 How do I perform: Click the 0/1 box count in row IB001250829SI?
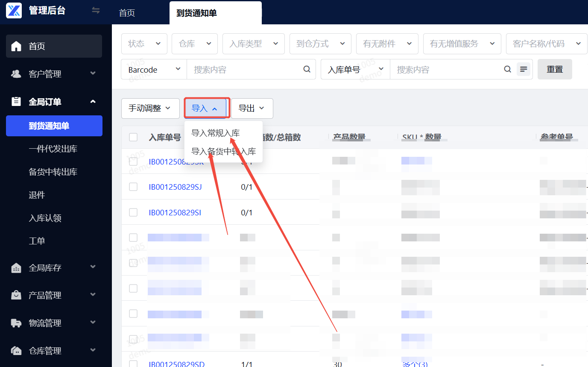click(247, 212)
